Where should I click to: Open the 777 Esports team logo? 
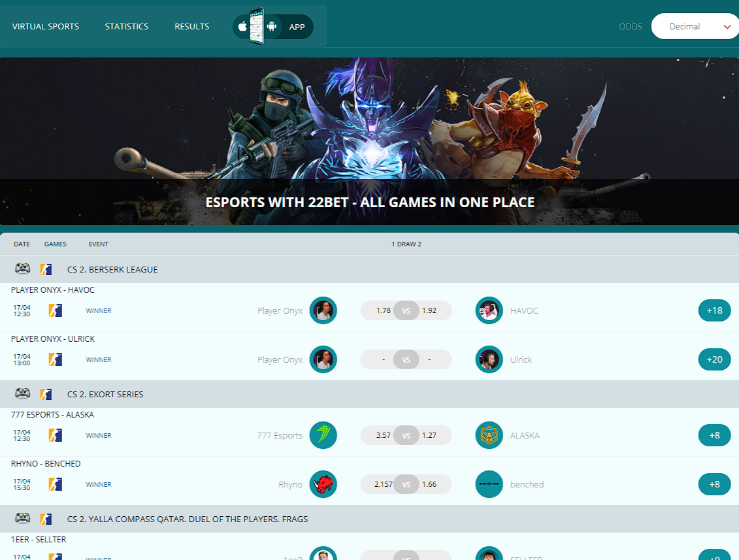(323, 435)
